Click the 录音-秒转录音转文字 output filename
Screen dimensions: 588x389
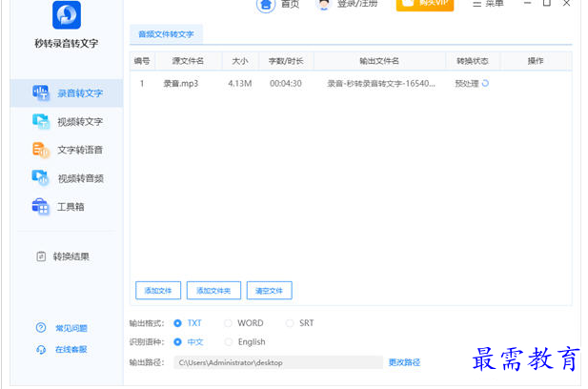381,83
